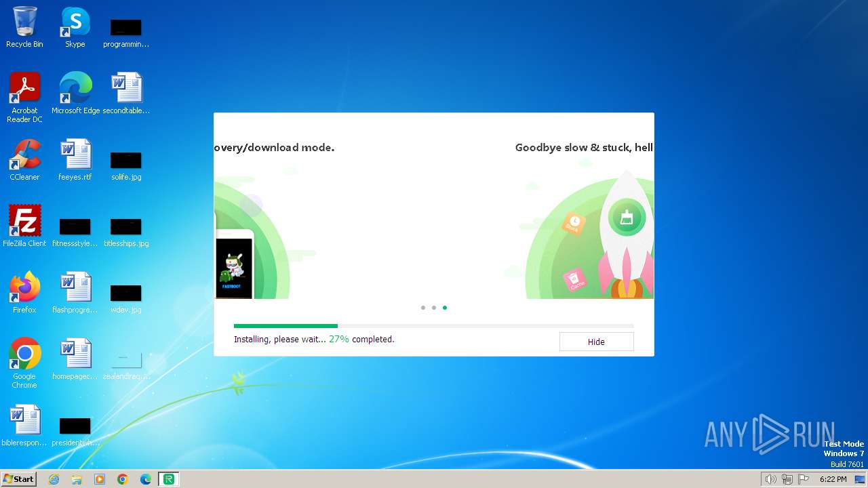Open Google Chrome desktop shortcut
This screenshot has width=868, height=488.
(24, 363)
